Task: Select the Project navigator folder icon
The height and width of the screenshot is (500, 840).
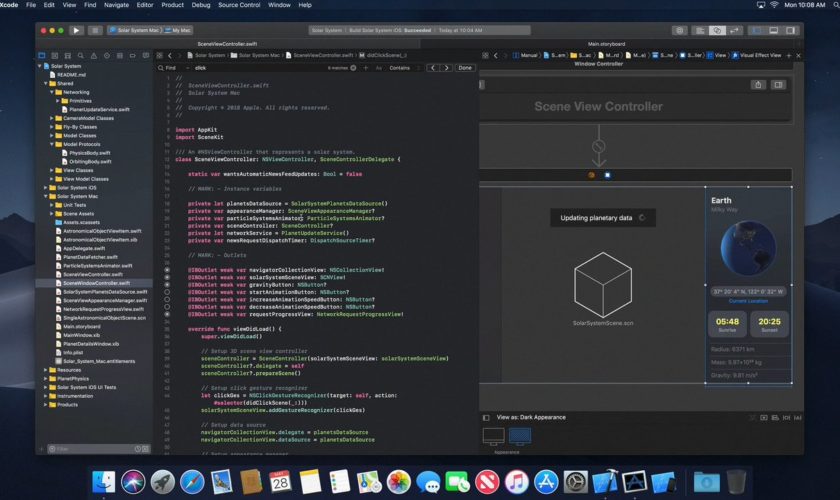Action: (x=43, y=56)
